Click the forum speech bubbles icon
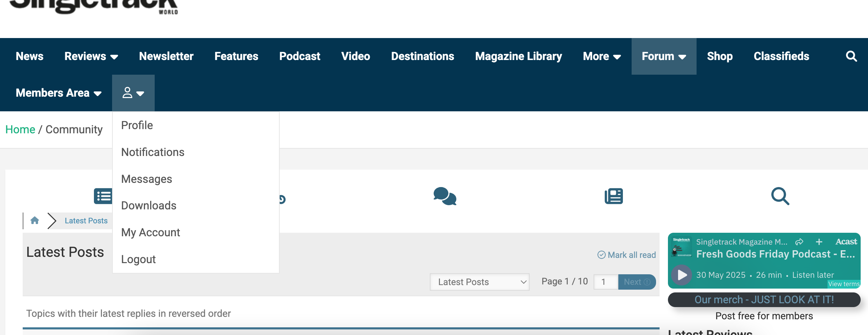Screen dimensions: 868x335 click(x=444, y=196)
